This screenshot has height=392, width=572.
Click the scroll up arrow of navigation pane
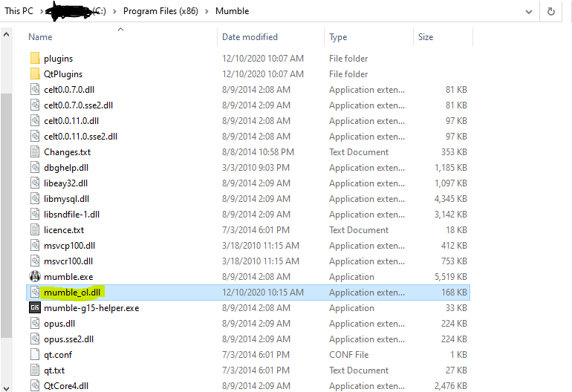click(6, 35)
